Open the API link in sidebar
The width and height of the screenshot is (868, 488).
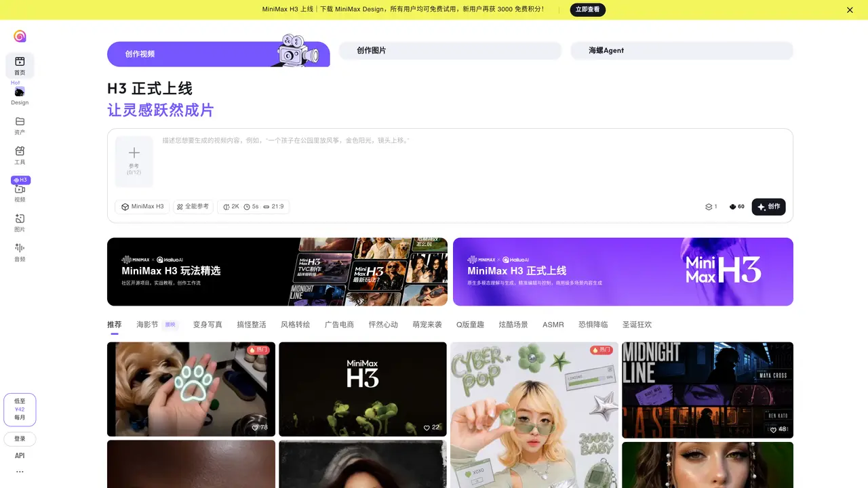20,455
